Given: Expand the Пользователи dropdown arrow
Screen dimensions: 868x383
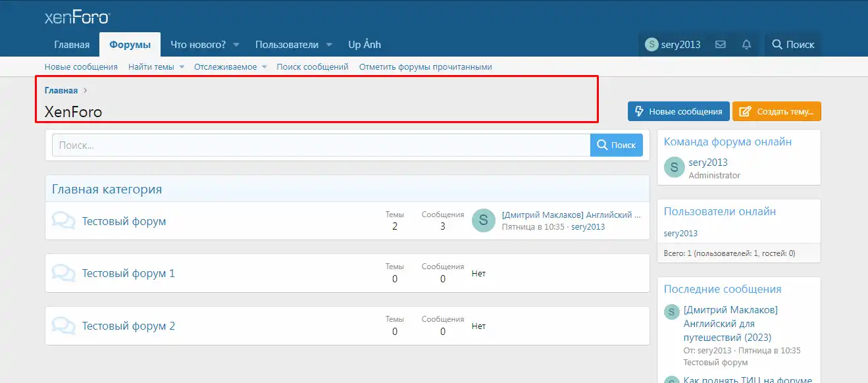Looking at the screenshot, I should point(329,45).
